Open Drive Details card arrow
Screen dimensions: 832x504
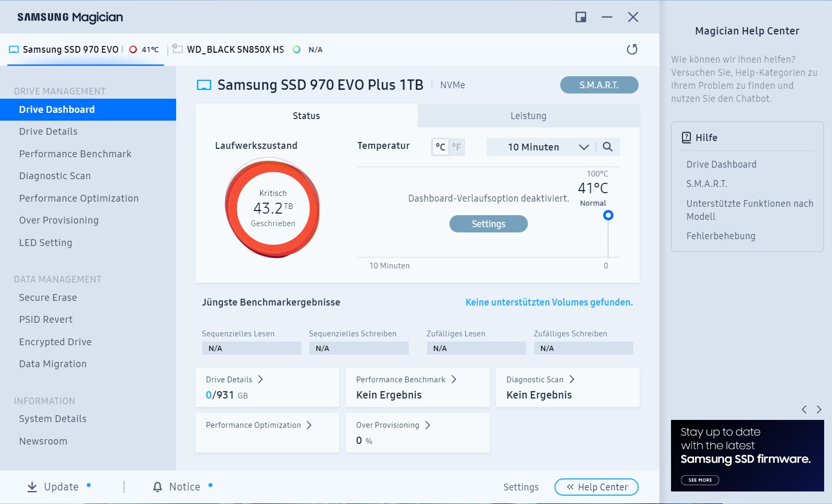[260, 379]
